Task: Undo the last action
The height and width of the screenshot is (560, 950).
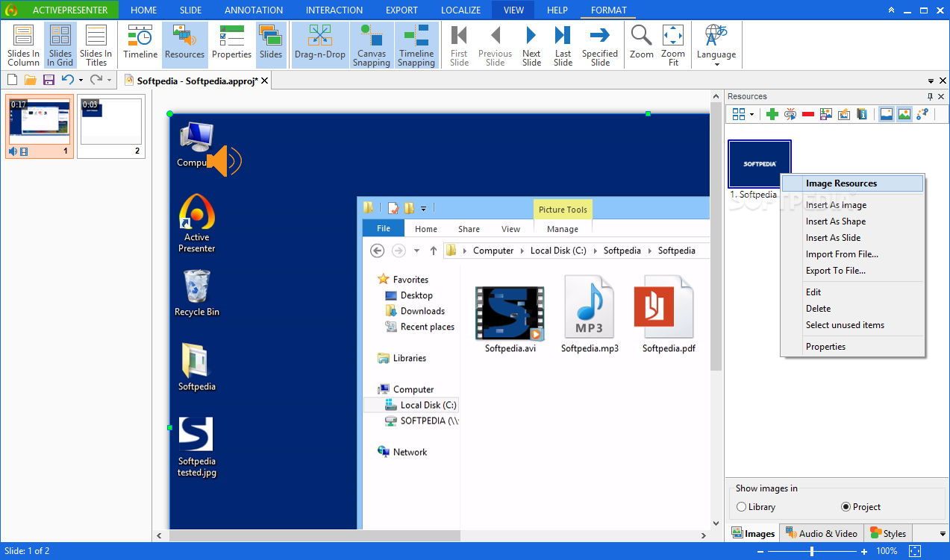Action: pos(67,80)
